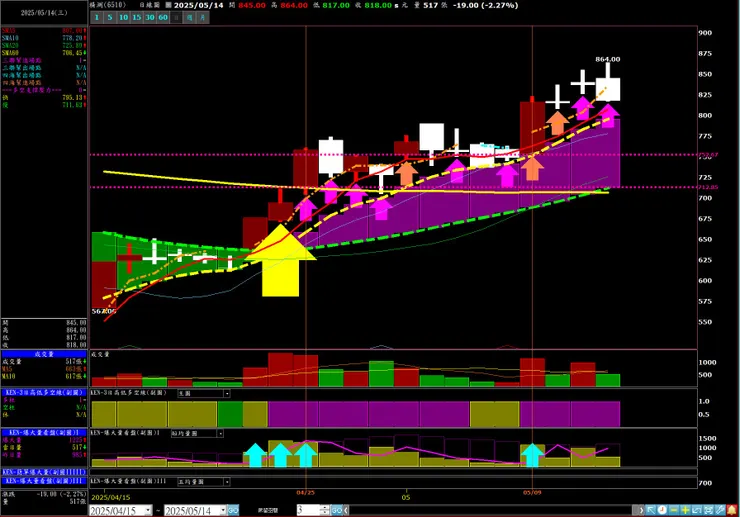This screenshot has width=740, height=517.
Task: Click GO button beside the number stepper
Action: 336,510
